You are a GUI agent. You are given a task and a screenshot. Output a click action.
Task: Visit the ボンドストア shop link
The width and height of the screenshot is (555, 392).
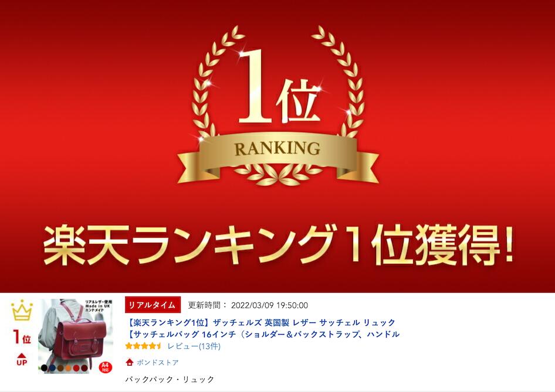(157, 362)
